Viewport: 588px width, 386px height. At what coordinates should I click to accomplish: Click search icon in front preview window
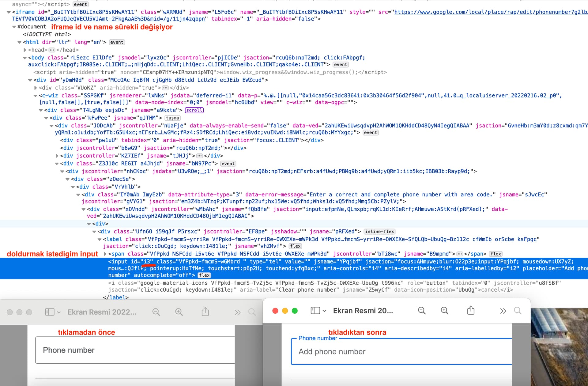518,311
